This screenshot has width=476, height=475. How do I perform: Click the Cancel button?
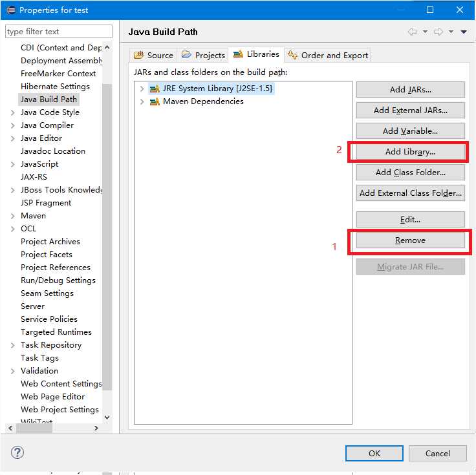coord(437,453)
